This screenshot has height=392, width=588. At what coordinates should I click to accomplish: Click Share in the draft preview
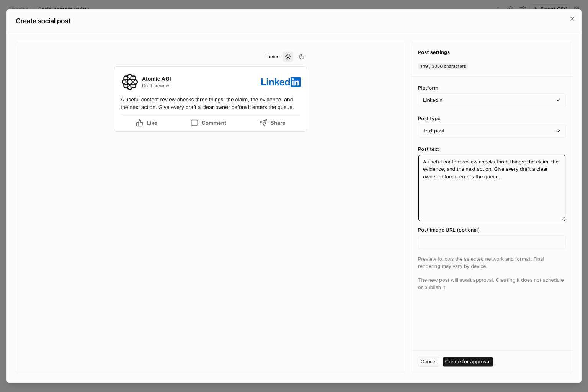click(x=273, y=123)
